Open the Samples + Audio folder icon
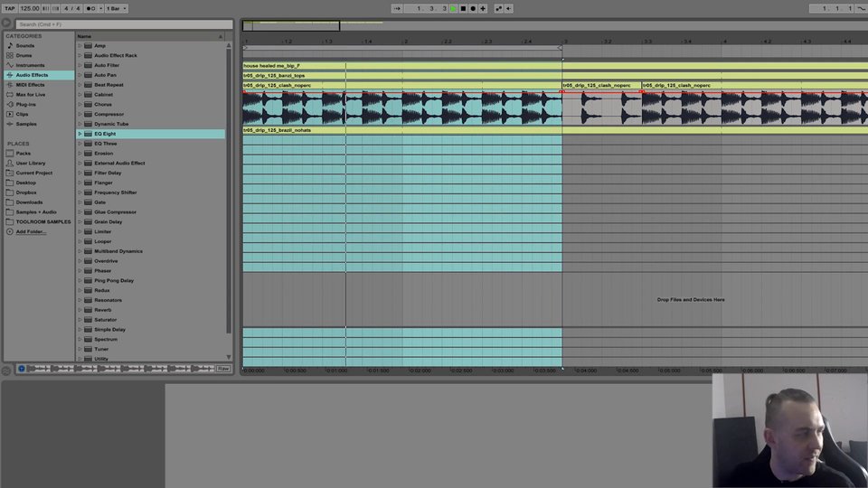Viewport: 868px width, 488px height. [x=9, y=211]
